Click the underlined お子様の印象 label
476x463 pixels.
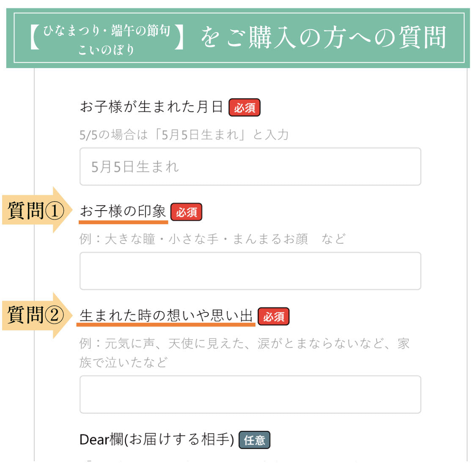(x=123, y=211)
